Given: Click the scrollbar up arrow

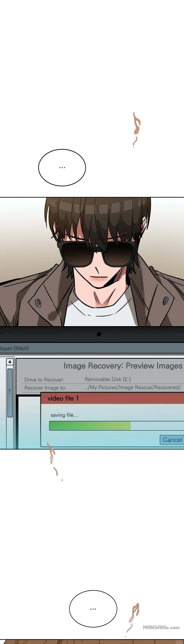Looking at the screenshot, I should (10, 362).
